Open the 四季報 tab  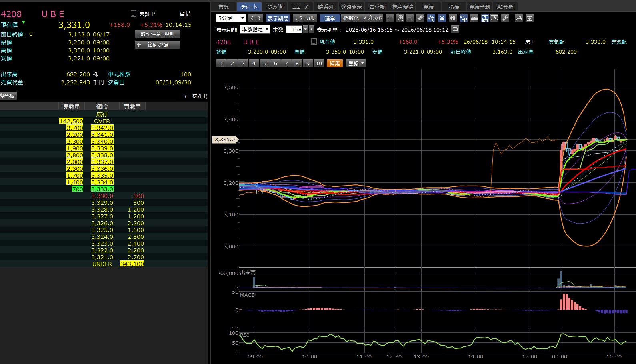[x=377, y=7]
